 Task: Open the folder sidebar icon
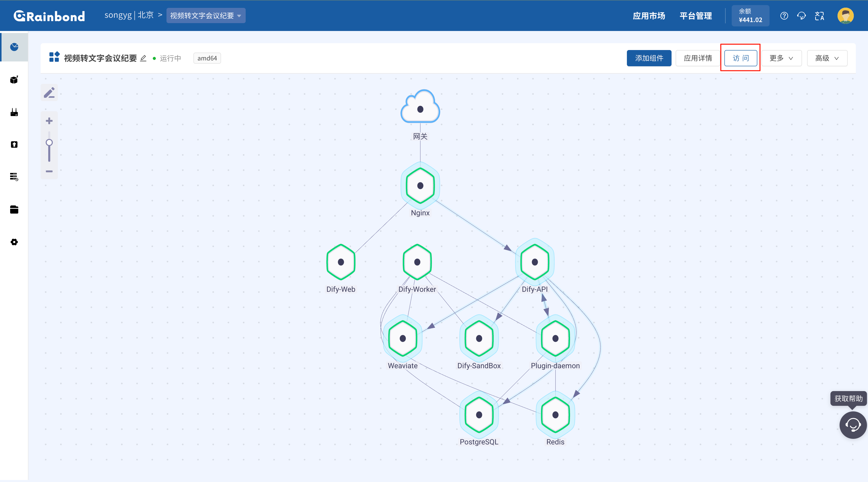(x=14, y=209)
